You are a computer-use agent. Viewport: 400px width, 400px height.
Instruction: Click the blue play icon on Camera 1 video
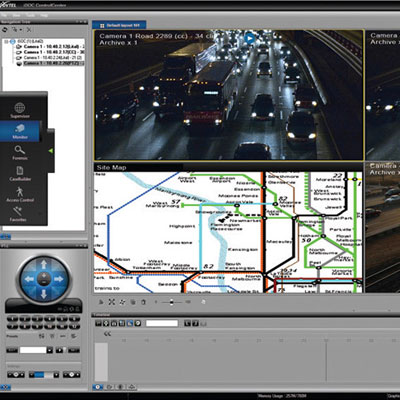250,38
